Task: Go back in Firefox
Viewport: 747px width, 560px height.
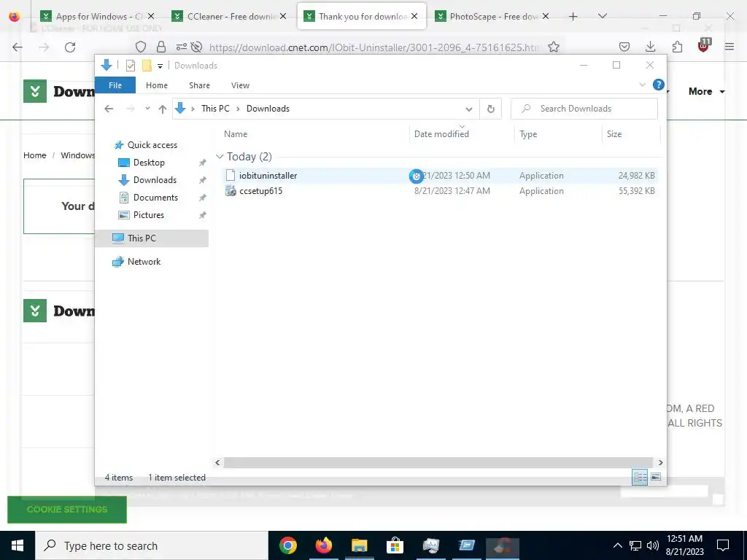Action: point(18,47)
